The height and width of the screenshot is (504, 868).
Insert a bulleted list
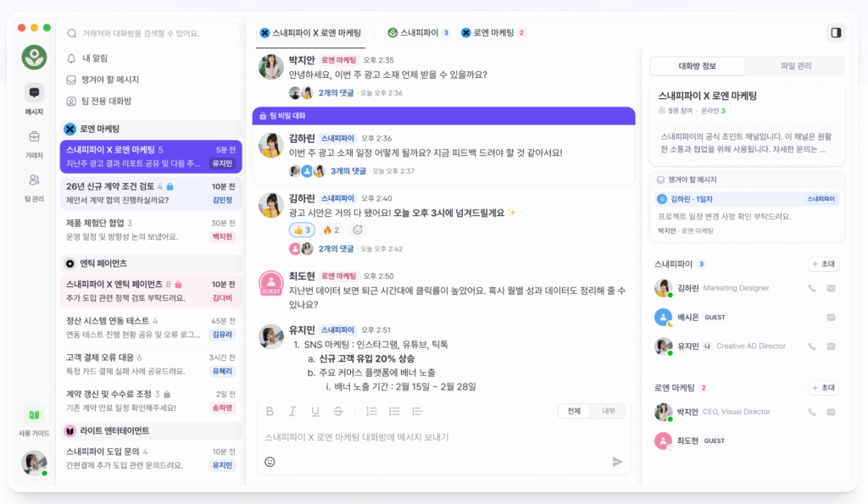[394, 411]
